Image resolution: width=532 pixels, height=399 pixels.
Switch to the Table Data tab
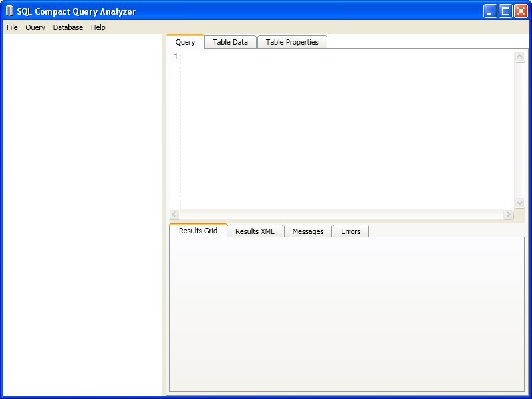point(230,42)
